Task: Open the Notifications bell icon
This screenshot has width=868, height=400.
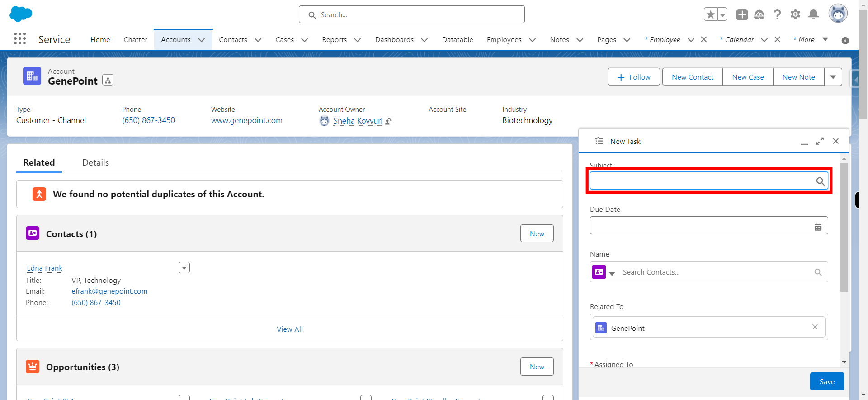Action: 813,14
